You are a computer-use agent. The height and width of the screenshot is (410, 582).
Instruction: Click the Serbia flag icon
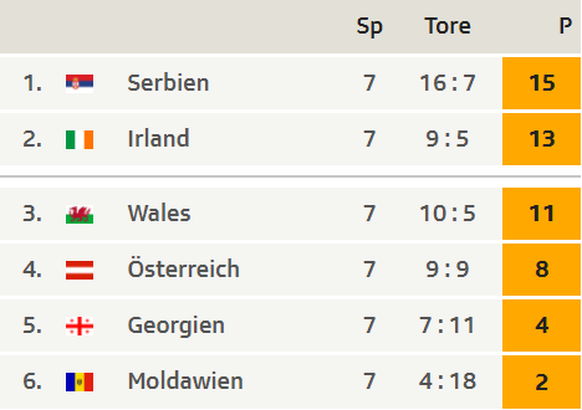pyautogui.click(x=79, y=83)
